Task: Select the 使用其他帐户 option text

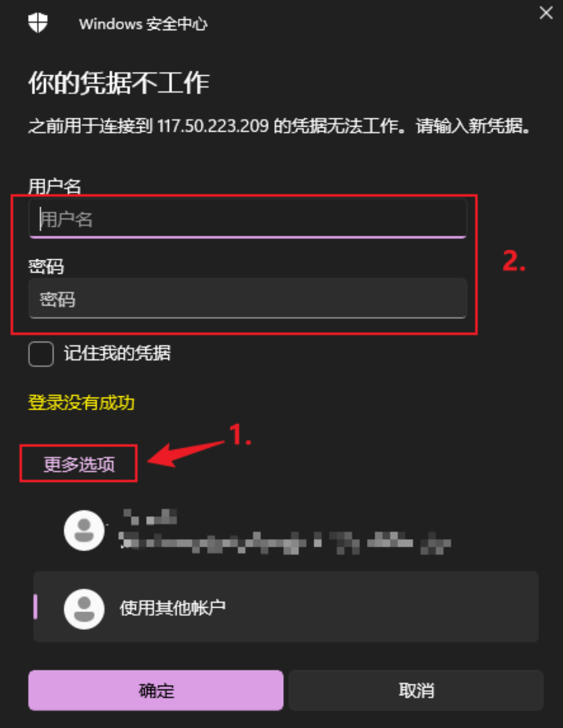Action: pyautogui.click(x=173, y=607)
